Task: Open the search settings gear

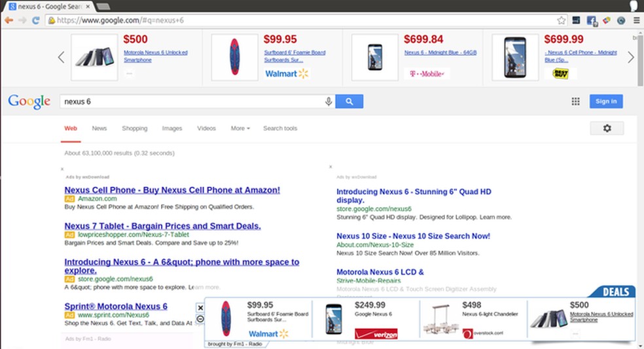Action: 607,128
